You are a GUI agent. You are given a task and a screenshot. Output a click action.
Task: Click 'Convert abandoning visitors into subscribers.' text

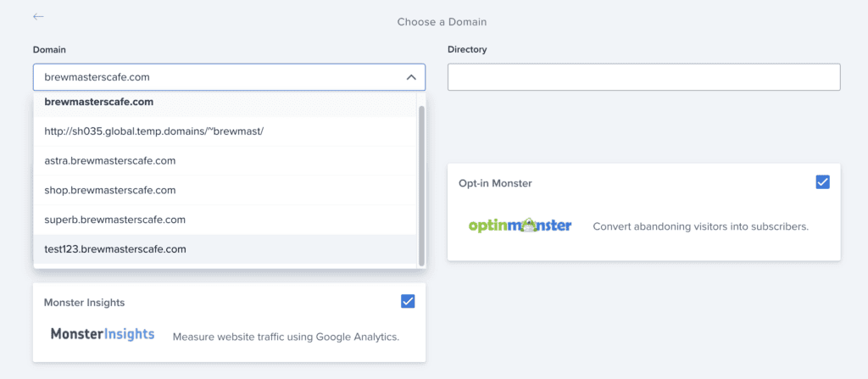click(x=701, y=226)
